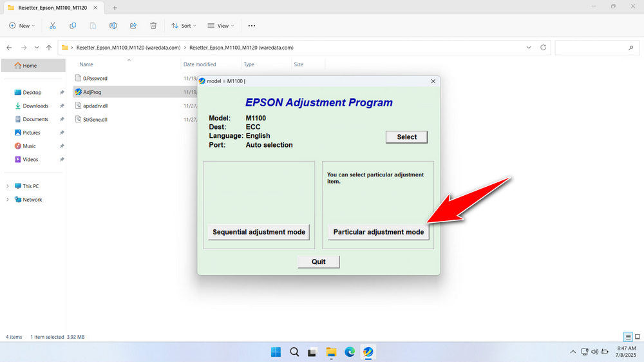The height and width of the screenshot is (362, 644).
Task: Unpin Downloads using its pin icon
Action: pyautogui.click(x=62, y=106)
